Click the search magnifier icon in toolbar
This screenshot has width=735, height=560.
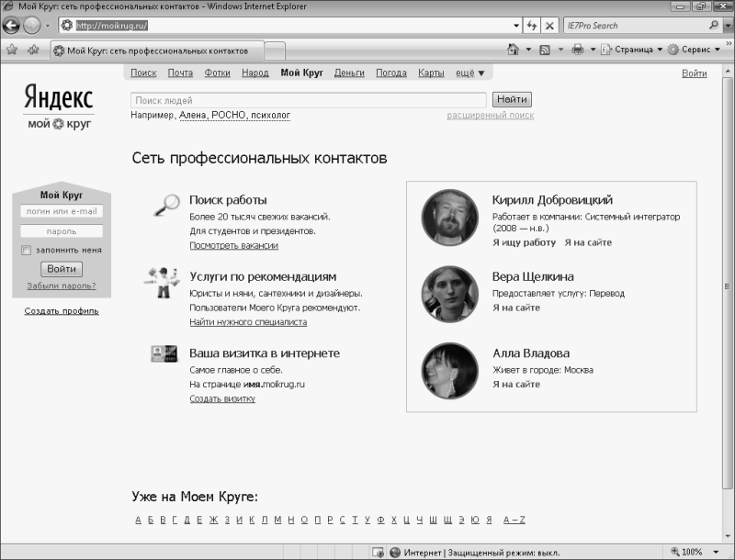(x=714, y=26)
